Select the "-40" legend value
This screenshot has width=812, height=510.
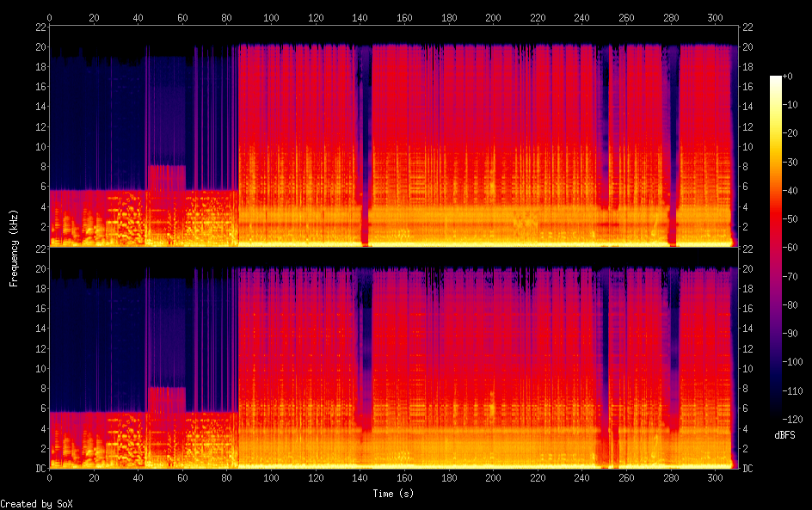tap(790, 191)
